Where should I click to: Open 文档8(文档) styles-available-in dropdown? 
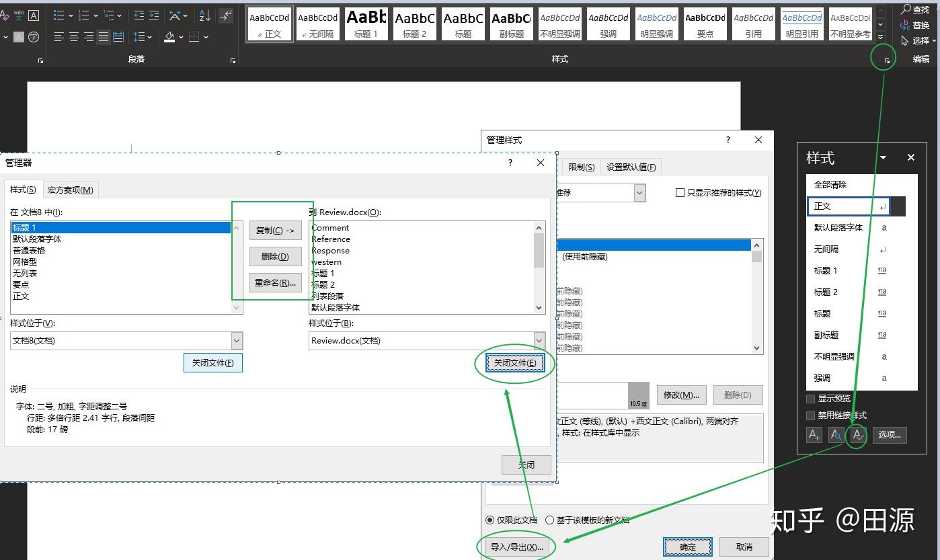(x=237, y=341)
